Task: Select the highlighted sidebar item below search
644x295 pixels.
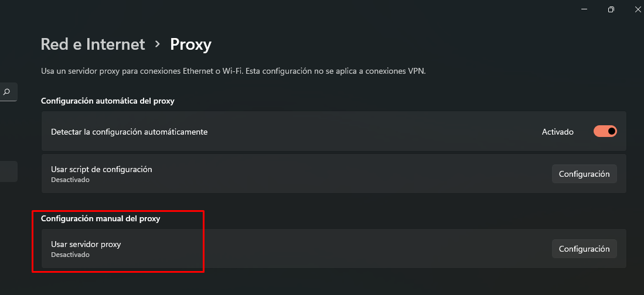Action: tap(9, 171)
